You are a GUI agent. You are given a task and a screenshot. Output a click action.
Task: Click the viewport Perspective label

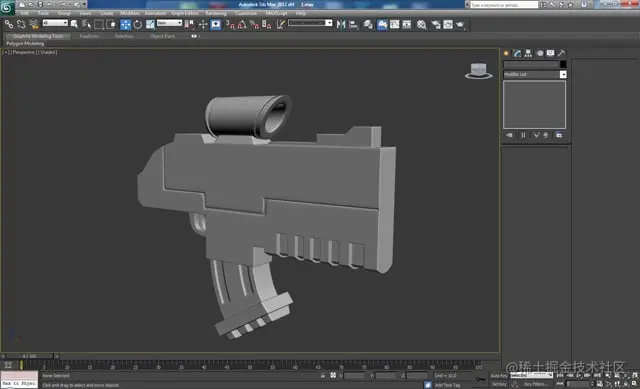click(x=24, y=52)
